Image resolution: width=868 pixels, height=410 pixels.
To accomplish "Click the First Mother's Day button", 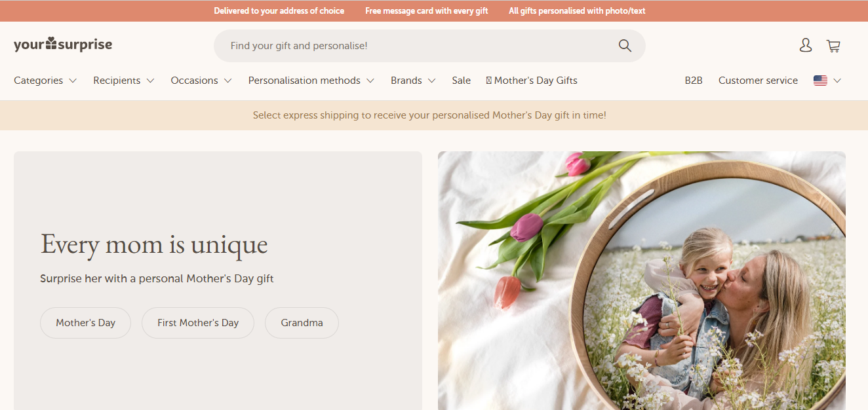I will pyautogui.click(x=198, y=323).
